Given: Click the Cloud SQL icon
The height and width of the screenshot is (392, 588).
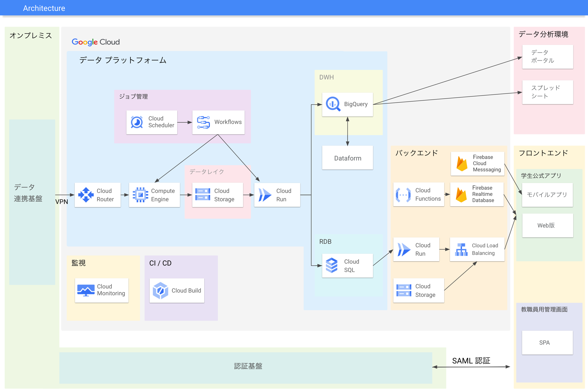Looking at the screenshot, I should coord(332,265).
